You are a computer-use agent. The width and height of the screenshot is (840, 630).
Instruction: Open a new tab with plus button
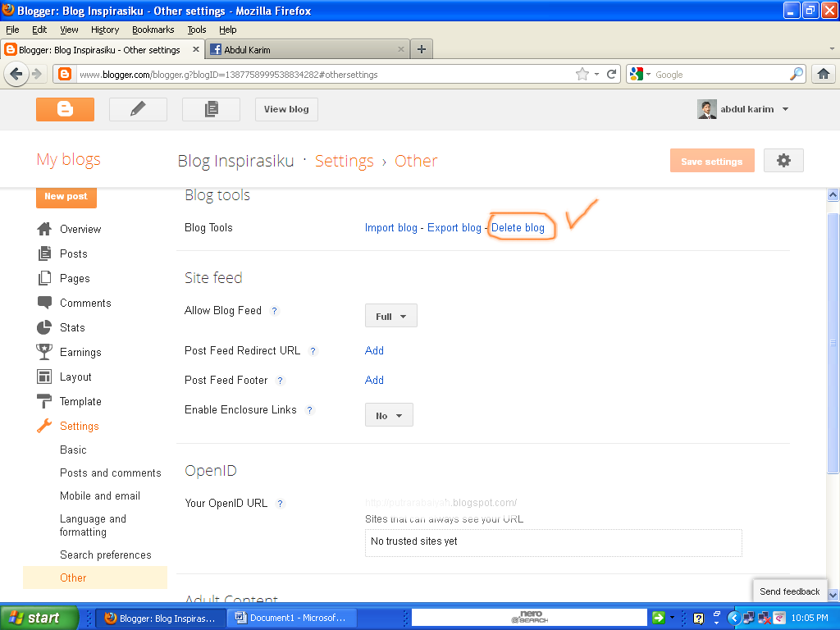click(422, 49)
